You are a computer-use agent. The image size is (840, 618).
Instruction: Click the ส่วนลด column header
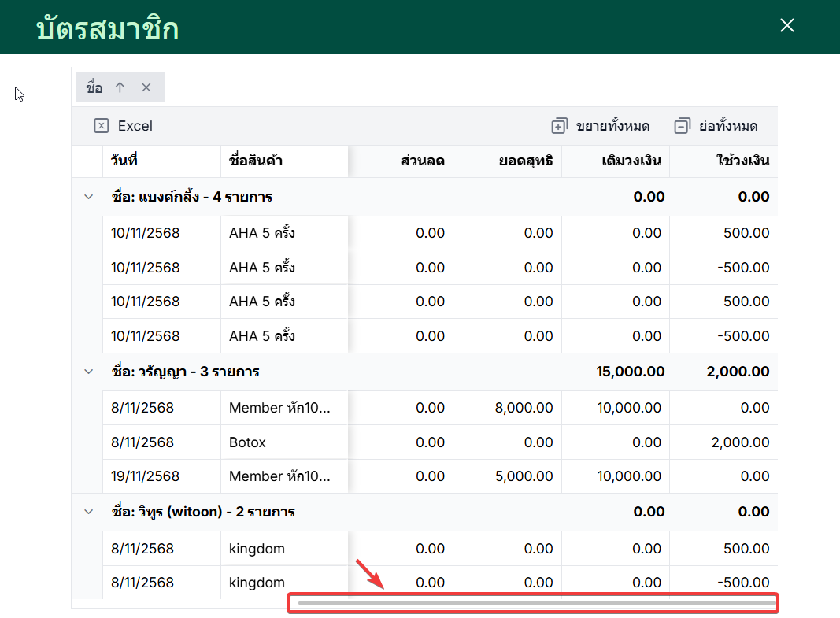click(x=423, y=161)
